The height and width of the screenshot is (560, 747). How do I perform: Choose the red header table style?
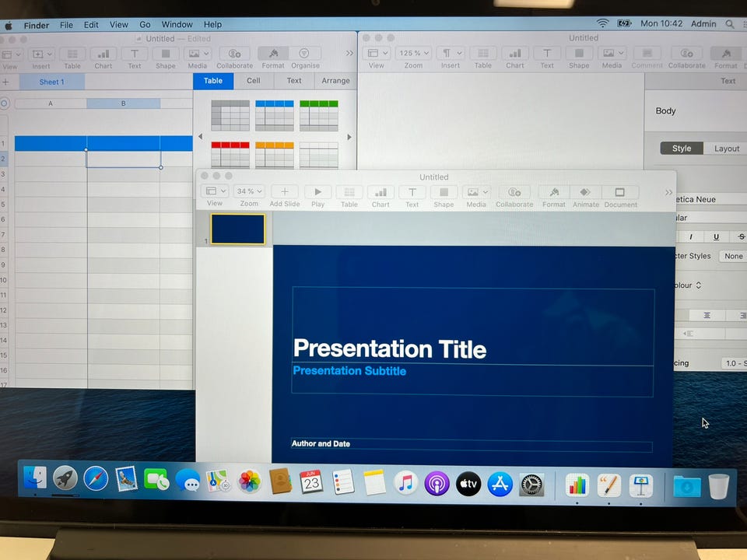pos(230,156)
